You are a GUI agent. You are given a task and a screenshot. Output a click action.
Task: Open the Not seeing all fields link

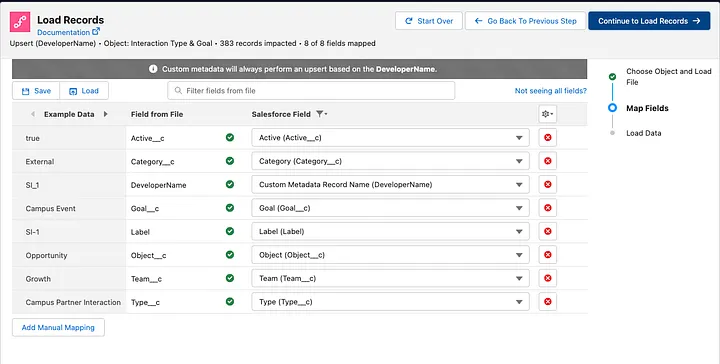551,91
